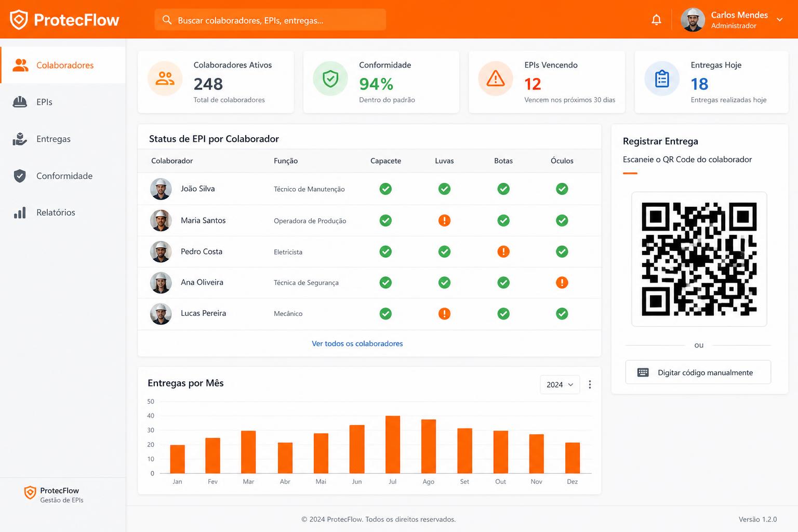Click the Óculos column header
The width and height of the screenshot is (798, 532).
click(562, 161)
